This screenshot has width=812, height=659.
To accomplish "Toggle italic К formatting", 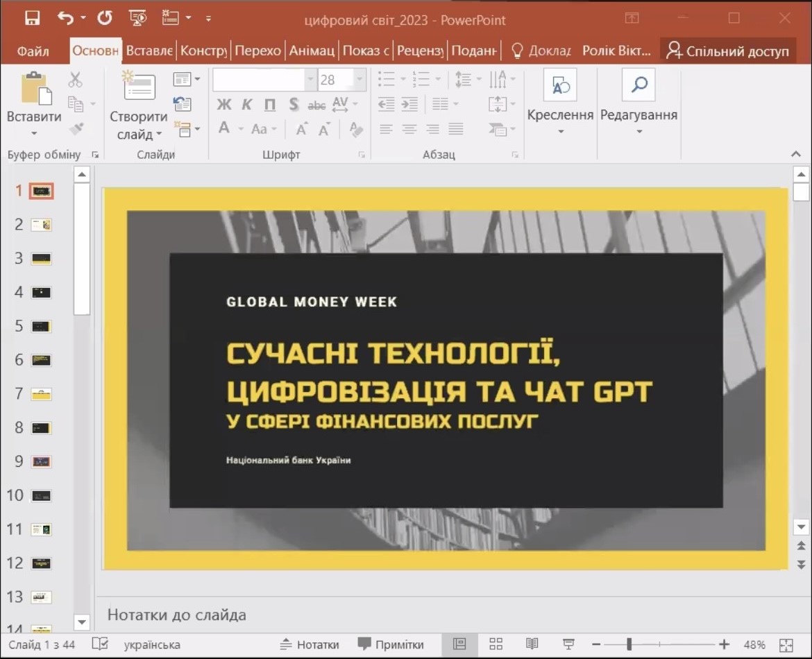I will pos(246,105).
